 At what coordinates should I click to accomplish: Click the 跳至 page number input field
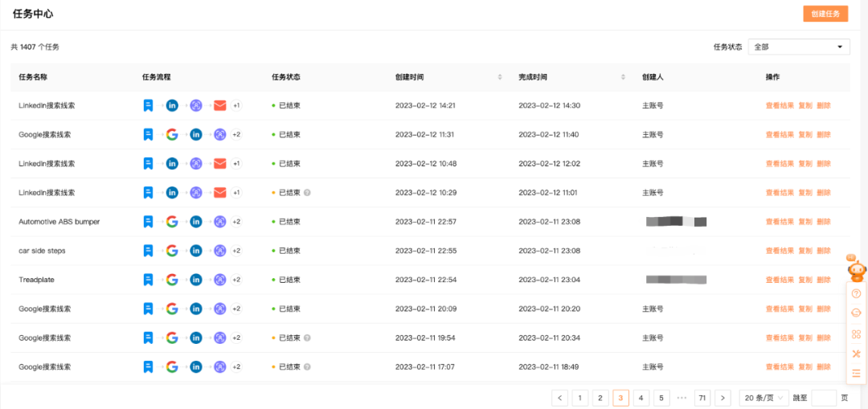click(824, 398)
